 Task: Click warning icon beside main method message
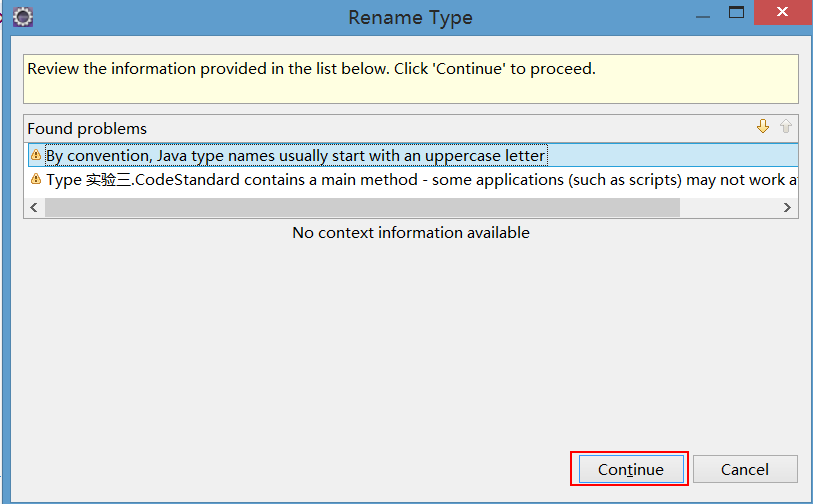pos(36,179)
